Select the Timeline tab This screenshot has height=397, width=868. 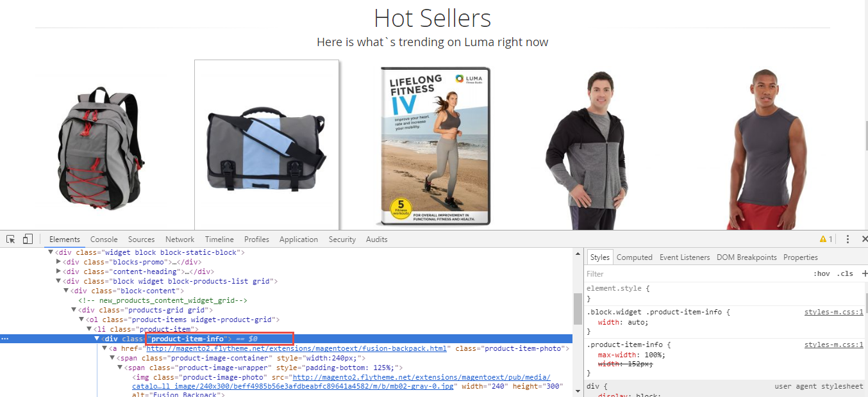click(219, 239)
